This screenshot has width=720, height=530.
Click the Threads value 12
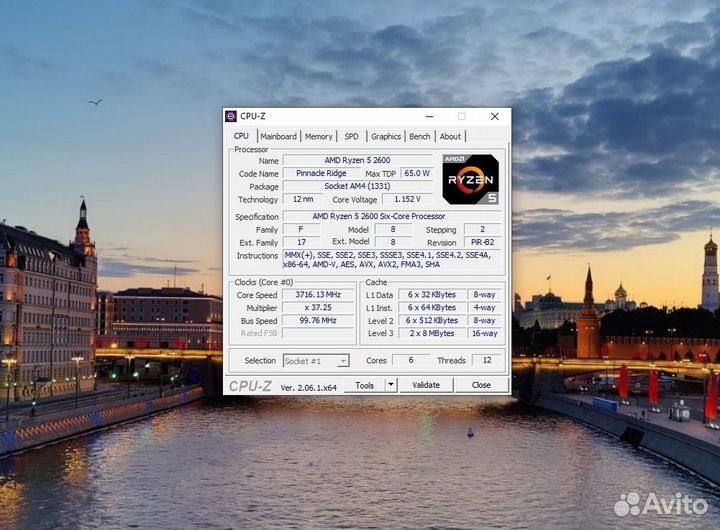pyautogui.click(x=487, y=360)
